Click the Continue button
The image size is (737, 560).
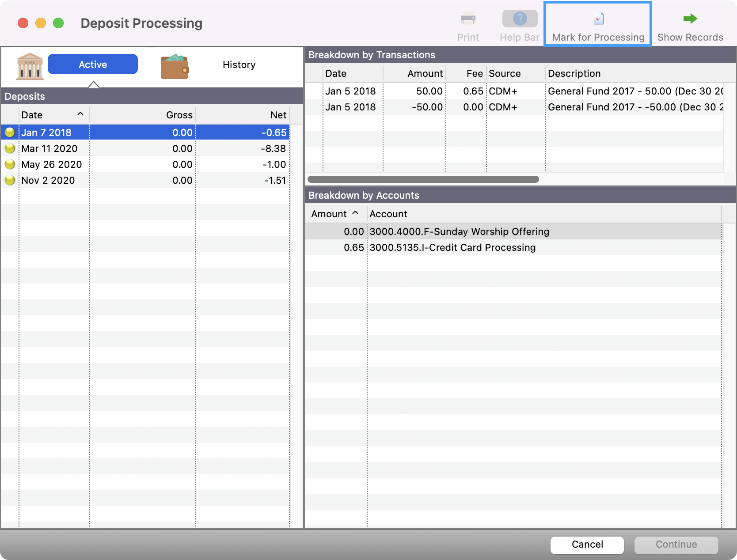(x=676, y=545)
